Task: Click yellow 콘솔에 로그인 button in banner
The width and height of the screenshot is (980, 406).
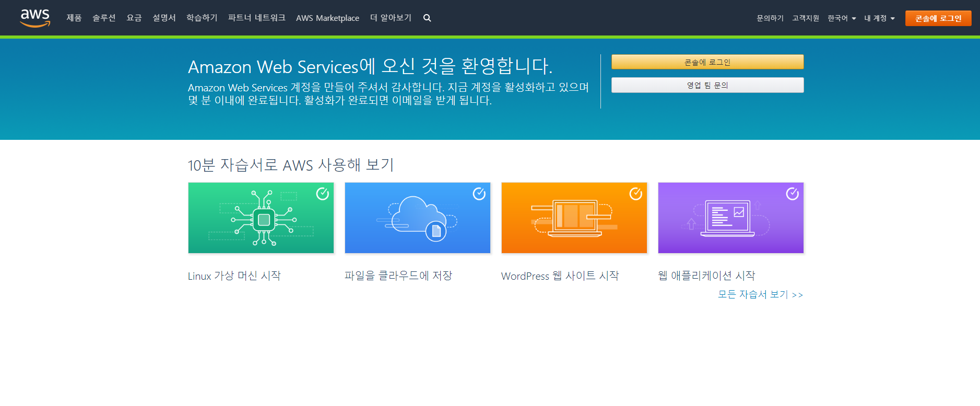Action: pos(707,62)
